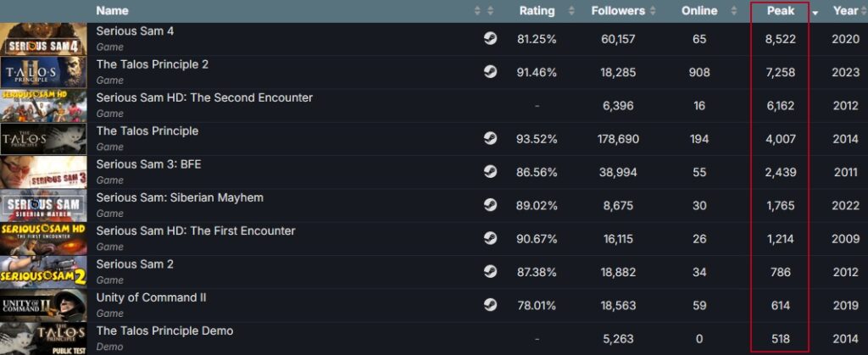868x355 pixels.
Task: Sort the table by Followers column
Action: click(x=618, y=11)
